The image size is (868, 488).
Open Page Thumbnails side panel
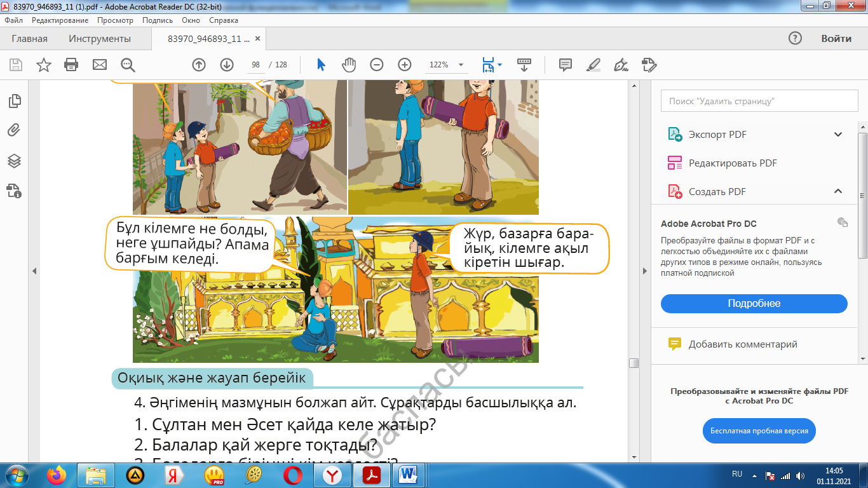14,101
